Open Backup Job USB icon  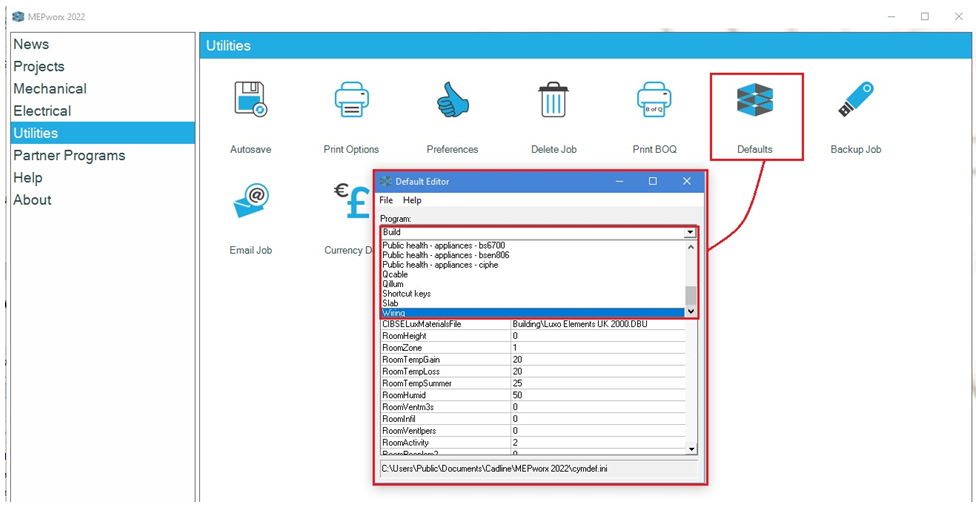pos(855,100)
